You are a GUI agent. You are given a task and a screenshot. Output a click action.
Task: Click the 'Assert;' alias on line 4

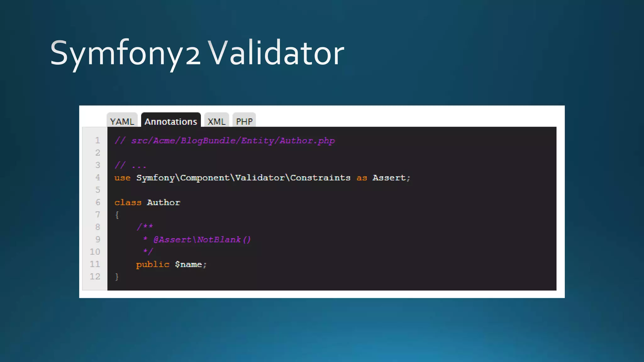point(391,178)
